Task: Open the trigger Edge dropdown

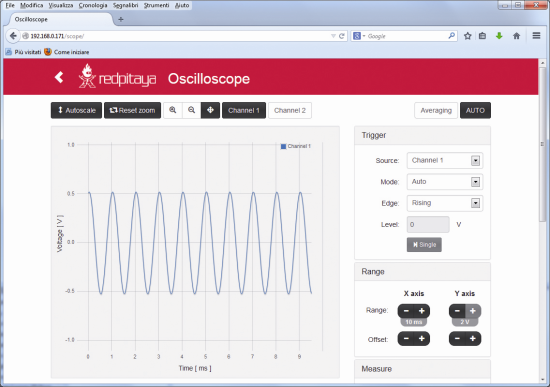Action: (x=445, y=203)
